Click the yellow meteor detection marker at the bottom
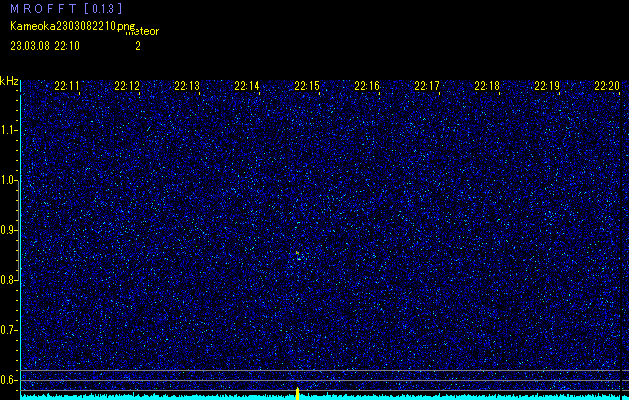Image resolution: width=629 pixels, height=400 pixels. tap(297, 394)
